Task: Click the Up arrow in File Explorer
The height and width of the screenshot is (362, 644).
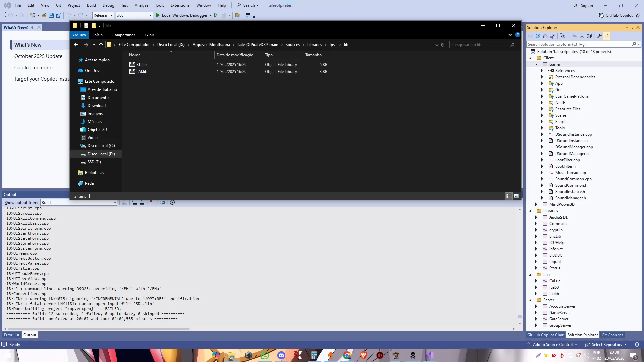Action: 101,45
